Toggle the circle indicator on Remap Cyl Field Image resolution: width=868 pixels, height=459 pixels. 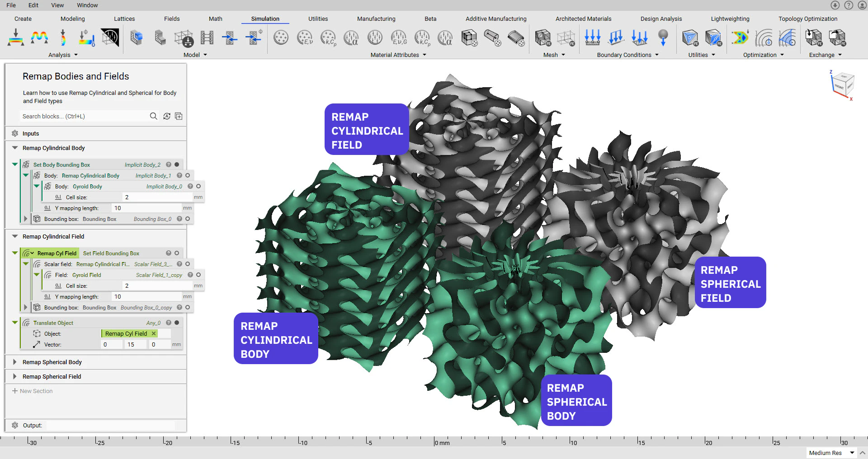point(177,253)
